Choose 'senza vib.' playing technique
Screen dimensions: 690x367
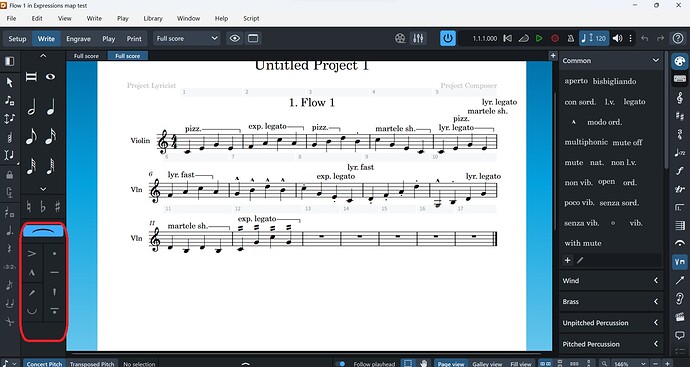(x=581, y=223)
